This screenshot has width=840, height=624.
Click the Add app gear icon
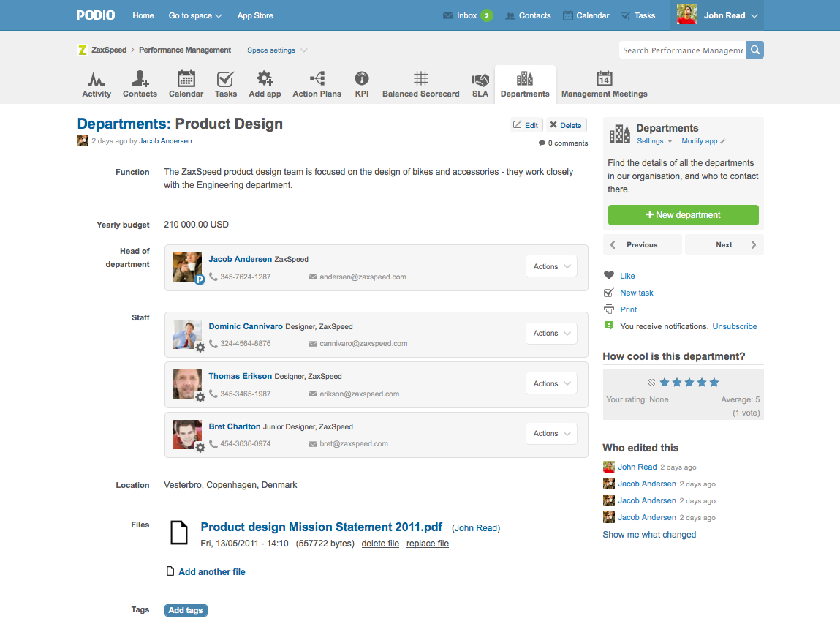tap(265, 79)
